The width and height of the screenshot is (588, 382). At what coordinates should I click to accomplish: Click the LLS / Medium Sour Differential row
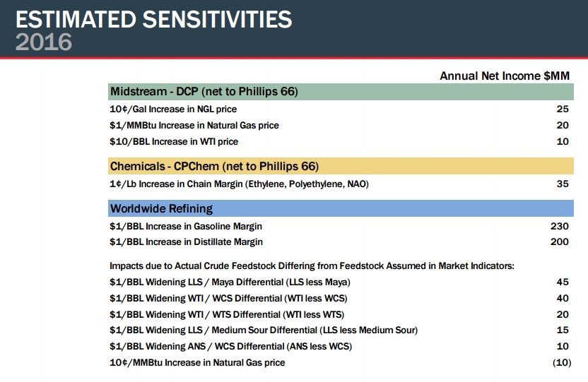pos(264,330)
